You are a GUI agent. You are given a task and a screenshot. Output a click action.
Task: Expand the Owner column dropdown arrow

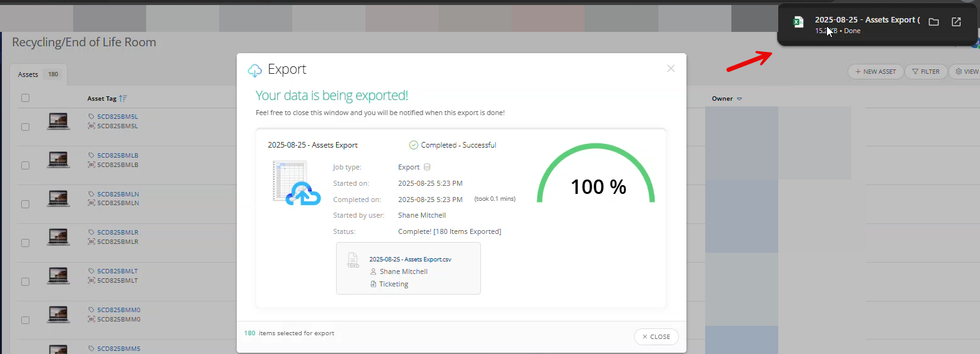coord(740,99)
